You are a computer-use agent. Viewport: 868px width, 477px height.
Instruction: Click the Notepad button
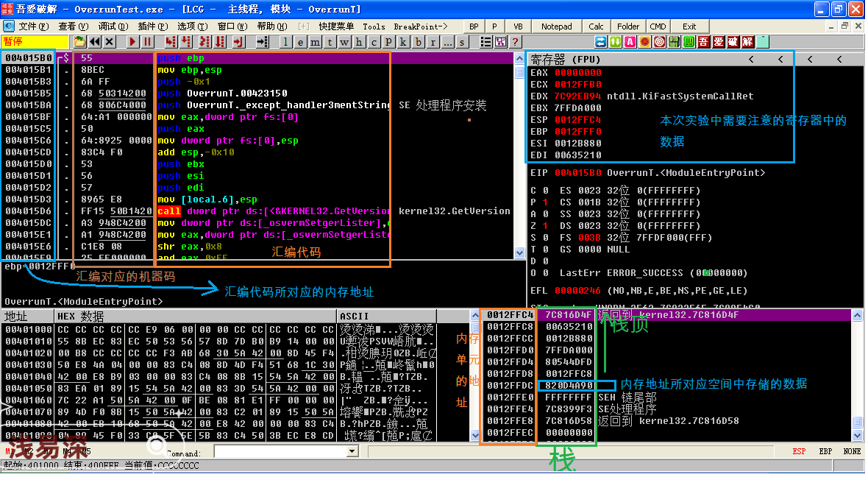[557, 26]
